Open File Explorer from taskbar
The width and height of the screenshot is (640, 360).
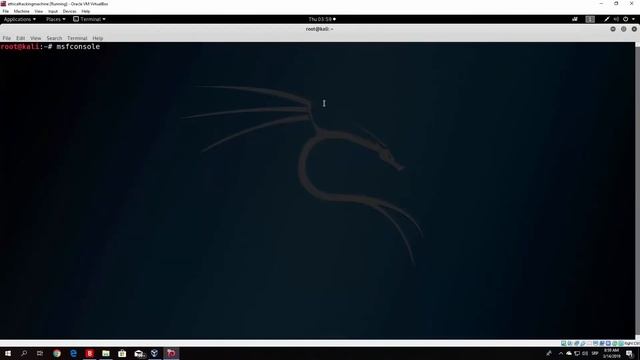(x=106, y=353)
